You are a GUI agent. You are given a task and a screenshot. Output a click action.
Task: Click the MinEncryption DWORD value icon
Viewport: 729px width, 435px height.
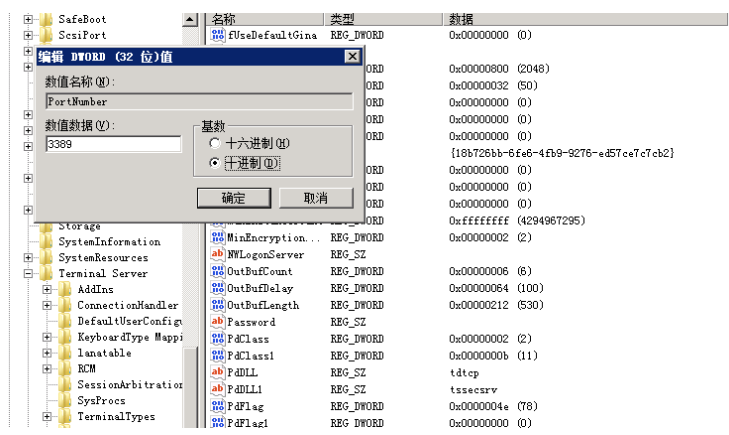217,237
